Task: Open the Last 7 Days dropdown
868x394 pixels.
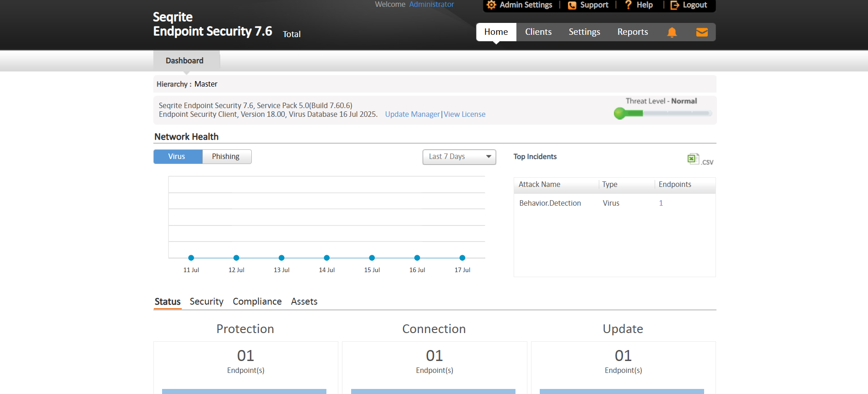Action: pos(459,157)
